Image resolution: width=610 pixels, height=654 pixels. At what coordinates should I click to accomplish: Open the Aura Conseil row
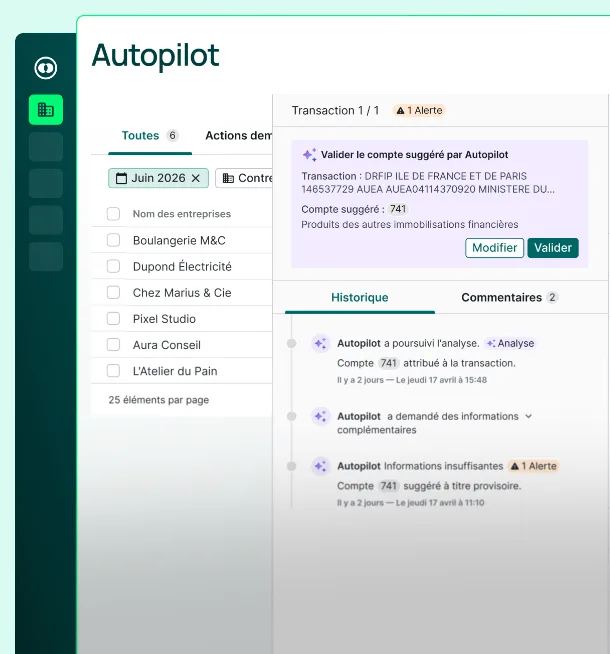(182, 345)
